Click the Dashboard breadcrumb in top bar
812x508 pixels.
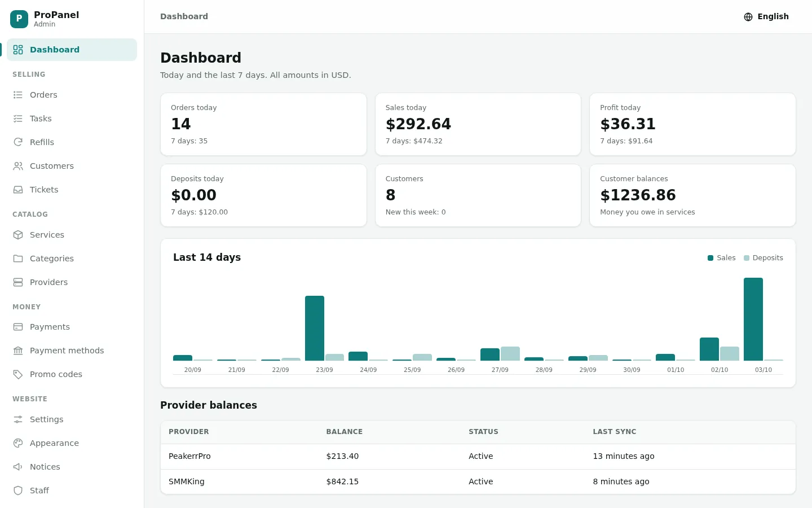point(184,16)
